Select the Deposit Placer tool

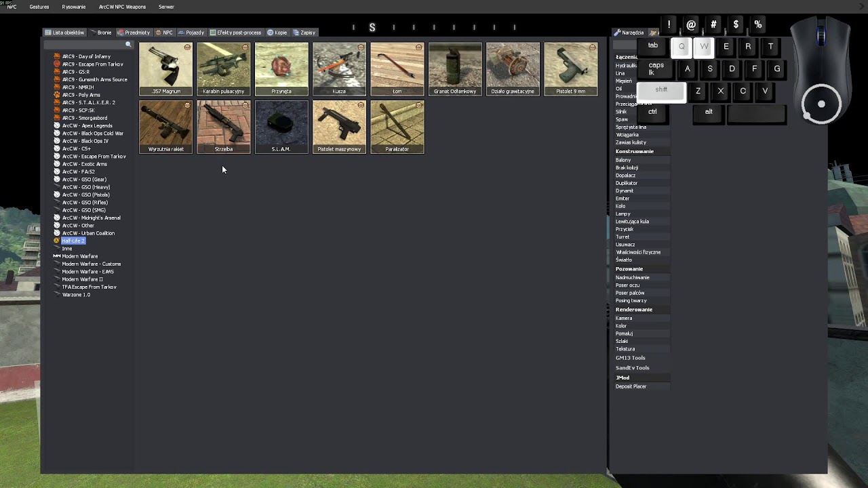point(641,386)
